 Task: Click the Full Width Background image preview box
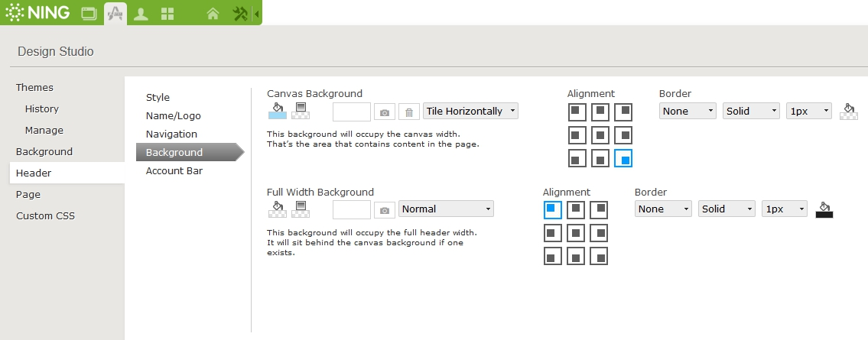tap(352, 209)
